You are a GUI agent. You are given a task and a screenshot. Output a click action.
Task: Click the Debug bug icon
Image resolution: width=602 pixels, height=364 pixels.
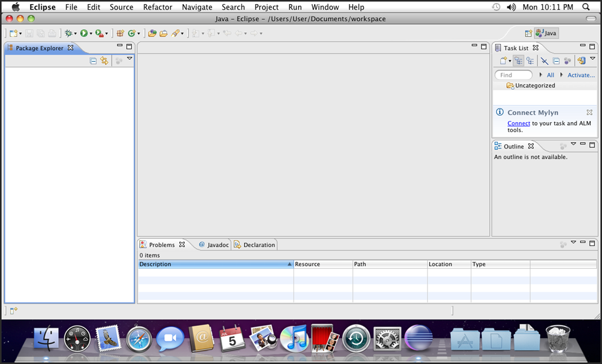coord(68,33)
